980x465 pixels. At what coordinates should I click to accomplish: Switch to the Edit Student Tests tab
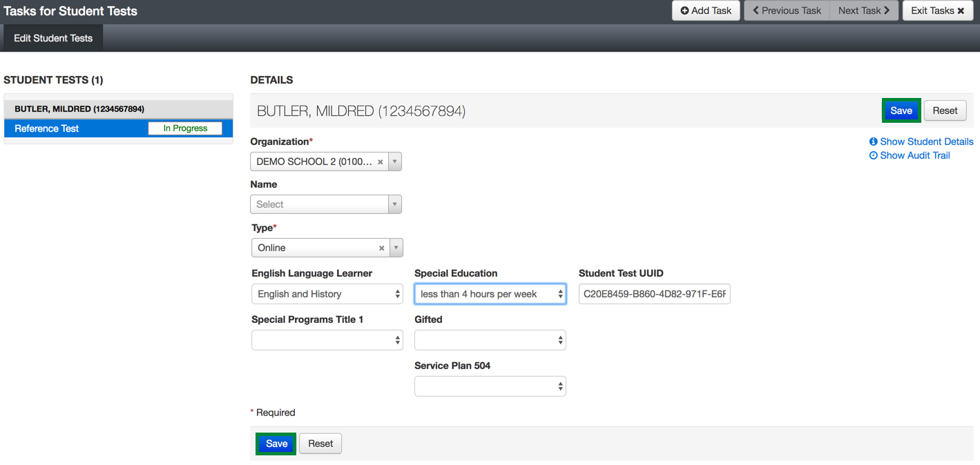pyautogui.click(x=53, y=39)
